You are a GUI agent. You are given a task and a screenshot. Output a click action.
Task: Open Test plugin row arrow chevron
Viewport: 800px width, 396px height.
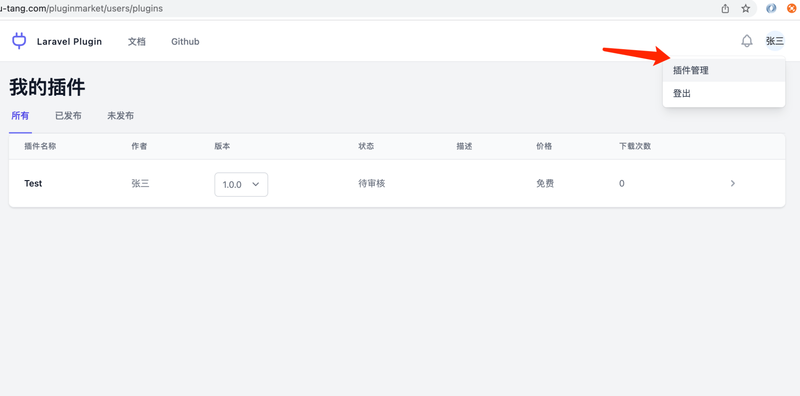click(733, 183)
